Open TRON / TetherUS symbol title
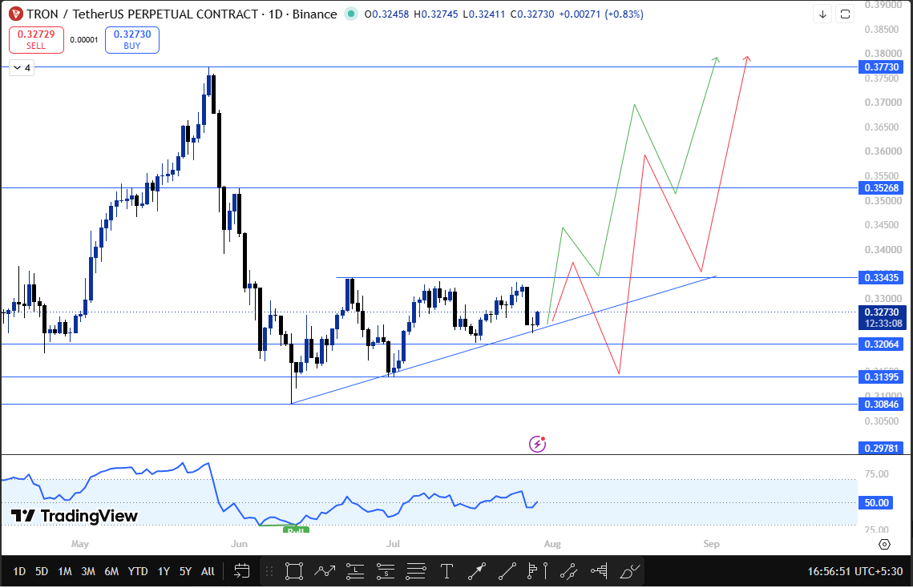This screenshot has height=588, width=913. (x=143, y=14)
